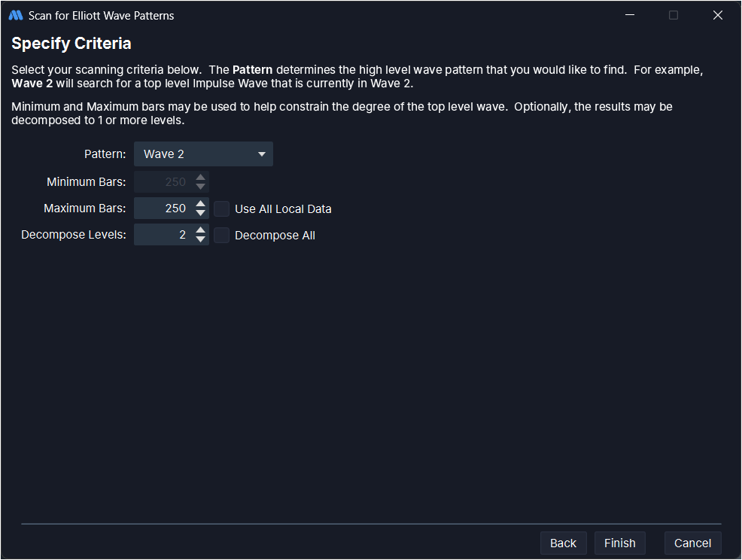Enable Use All Local Data checkbox

[221, 208]
